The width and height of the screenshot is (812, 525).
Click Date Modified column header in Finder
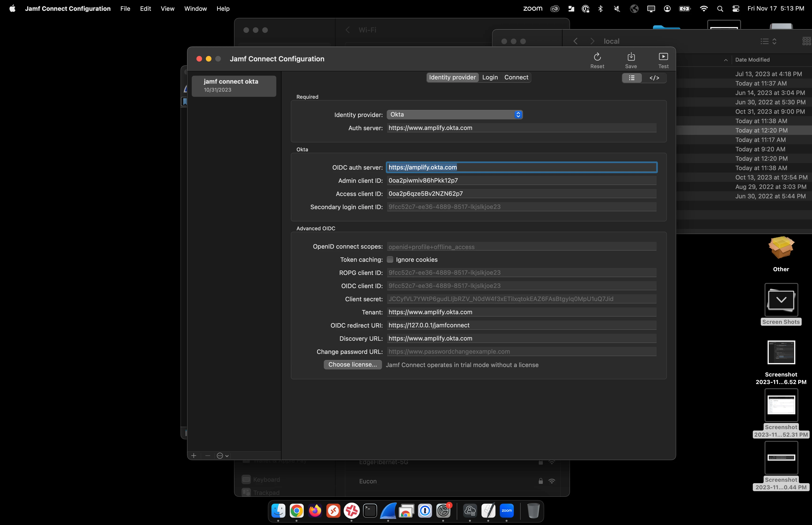752,60
